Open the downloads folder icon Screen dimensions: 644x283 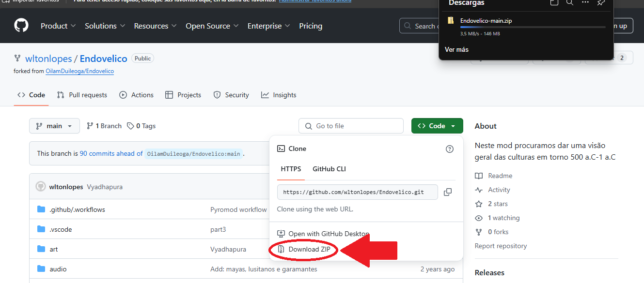[554, 2]
